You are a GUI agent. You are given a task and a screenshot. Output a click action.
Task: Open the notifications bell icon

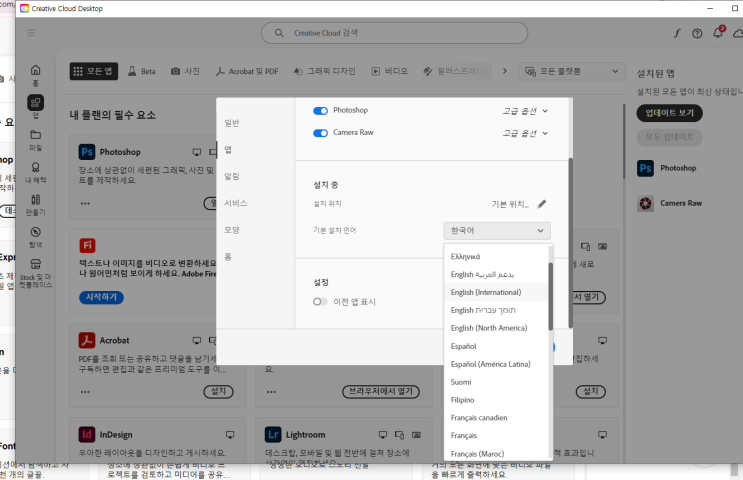(x=718, y=32)
